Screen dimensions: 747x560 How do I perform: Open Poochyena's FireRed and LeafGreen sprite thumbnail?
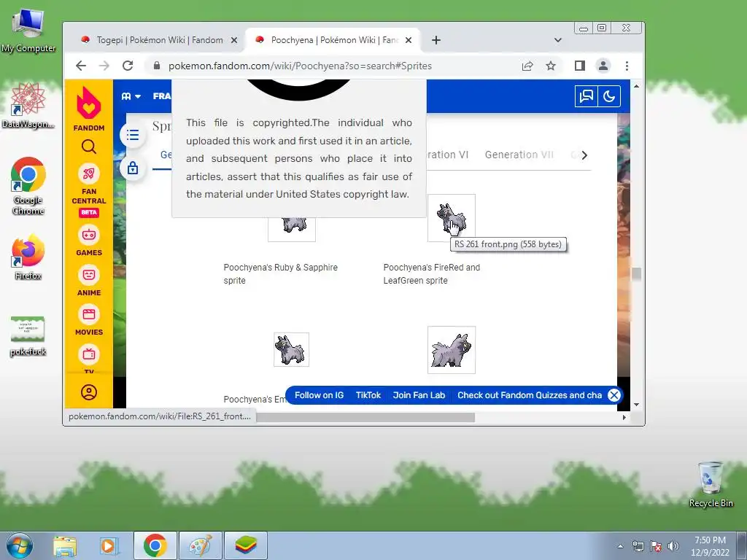pos(451,218)
